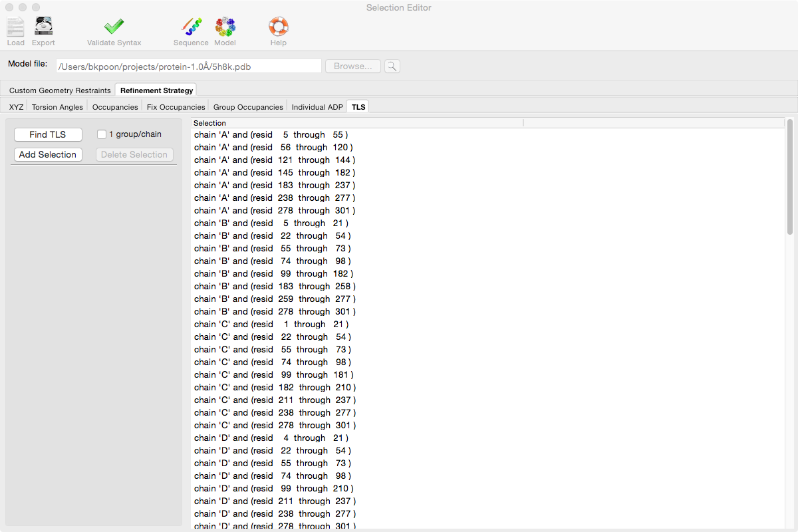Select the Refinement Strategy tab
The image size is (798, 532).
(155, 90)
